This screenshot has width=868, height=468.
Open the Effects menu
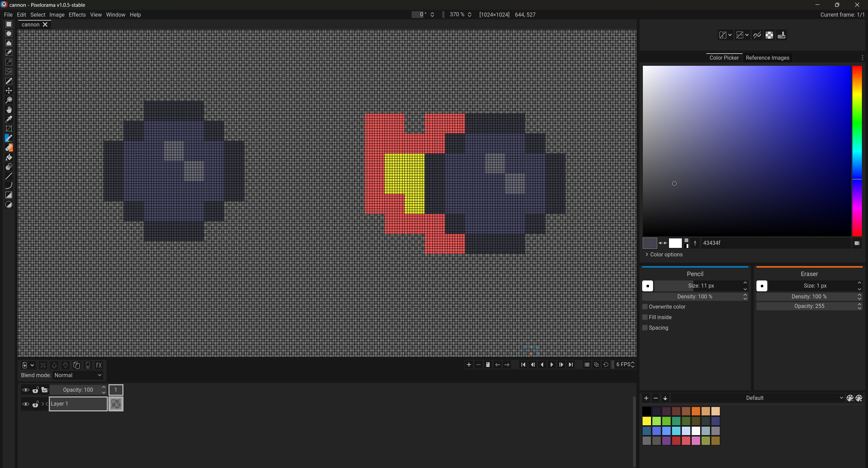pyautogui.click(x=77, y=15)
